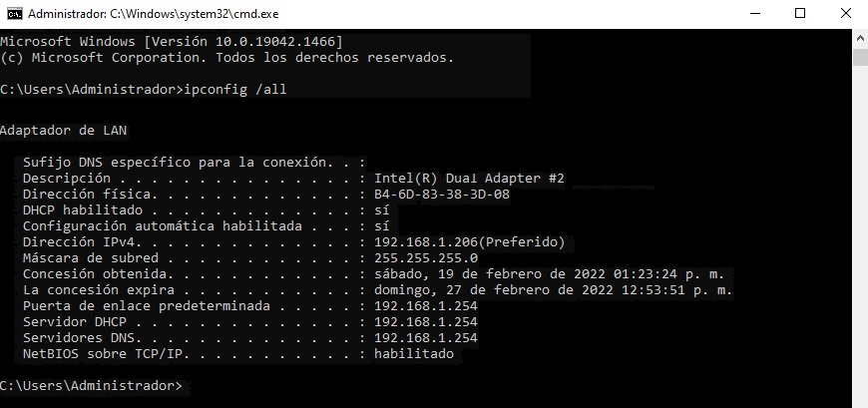Click the Servidor DHCP address value
Image resolution: width=868 pixels, height=408 pixels.
click(x=426, y=321)
